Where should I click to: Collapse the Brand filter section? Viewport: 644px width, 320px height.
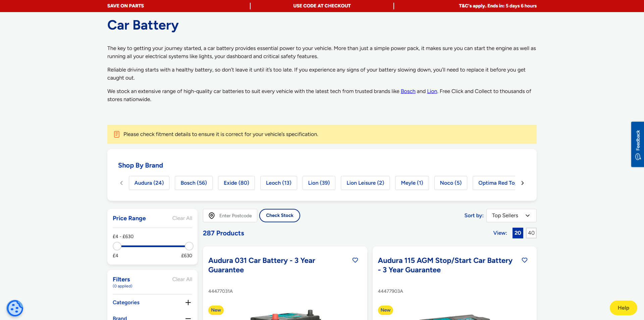188,318
